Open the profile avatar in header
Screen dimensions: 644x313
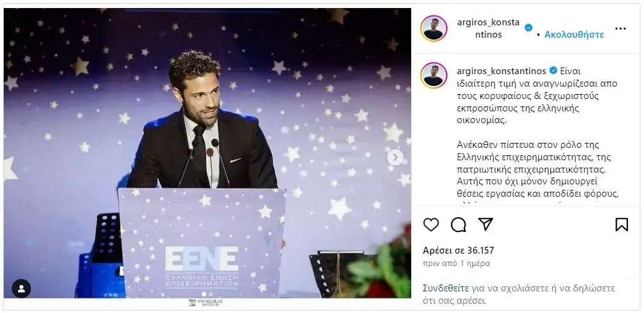(433, 28)
